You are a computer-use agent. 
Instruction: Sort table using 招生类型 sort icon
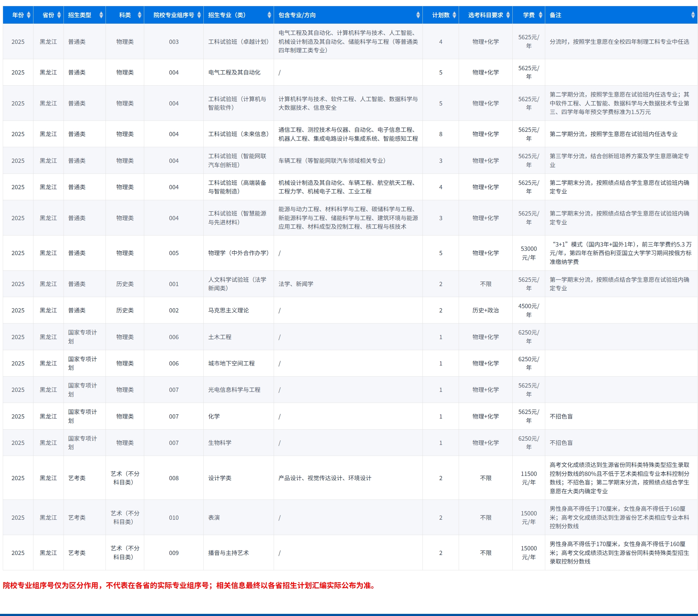coord(101,15)
